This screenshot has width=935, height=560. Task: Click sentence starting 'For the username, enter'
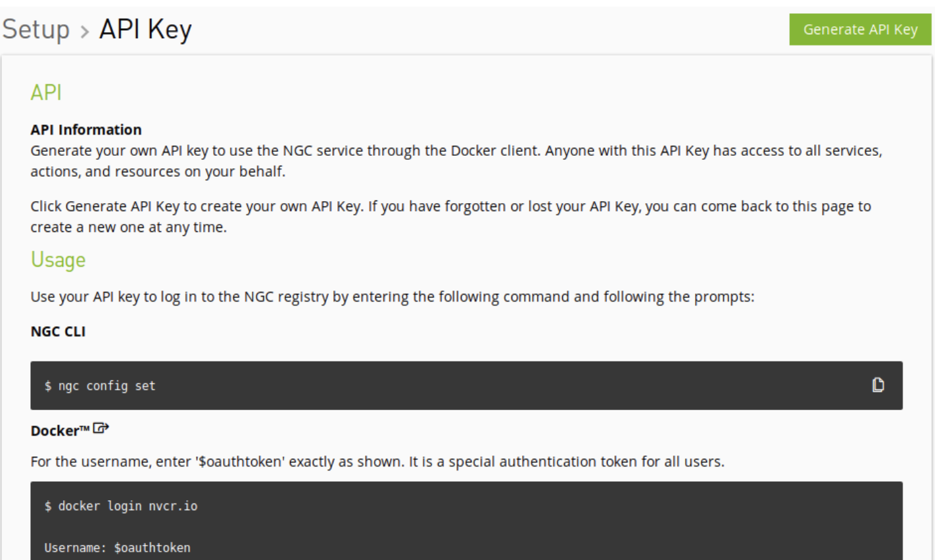click(x=377, y=461)
